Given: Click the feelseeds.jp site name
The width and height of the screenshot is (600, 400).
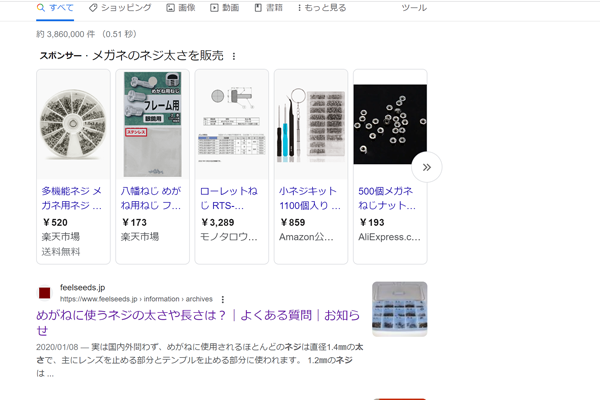Looking at the screenshot, I should click(82, 287).
